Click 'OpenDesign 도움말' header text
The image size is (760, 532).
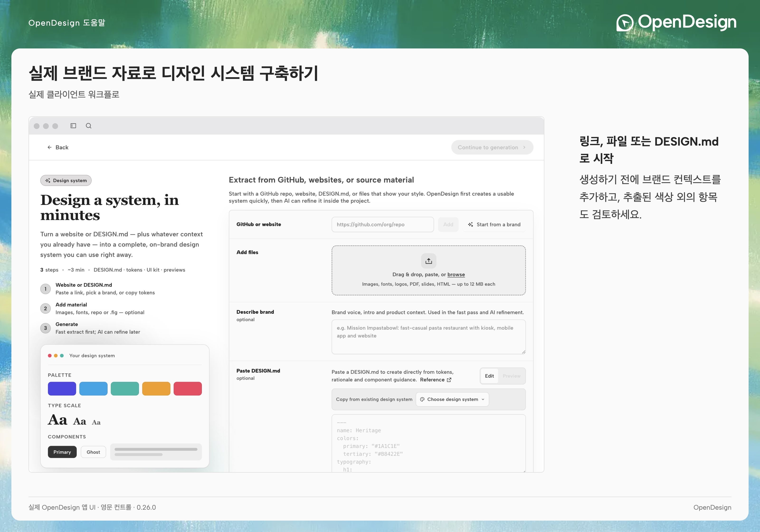67,23
